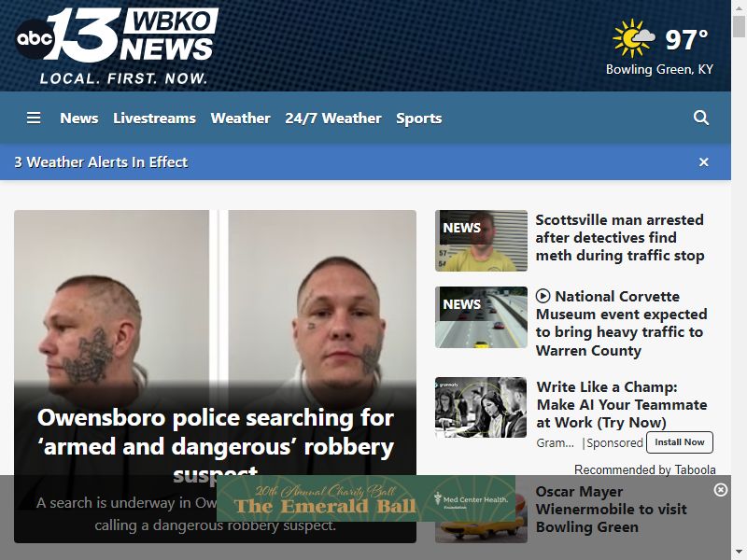The image size is (747, 560).
Task: Dismiss the weather alerts banner
Action: (x=704, y=162)
